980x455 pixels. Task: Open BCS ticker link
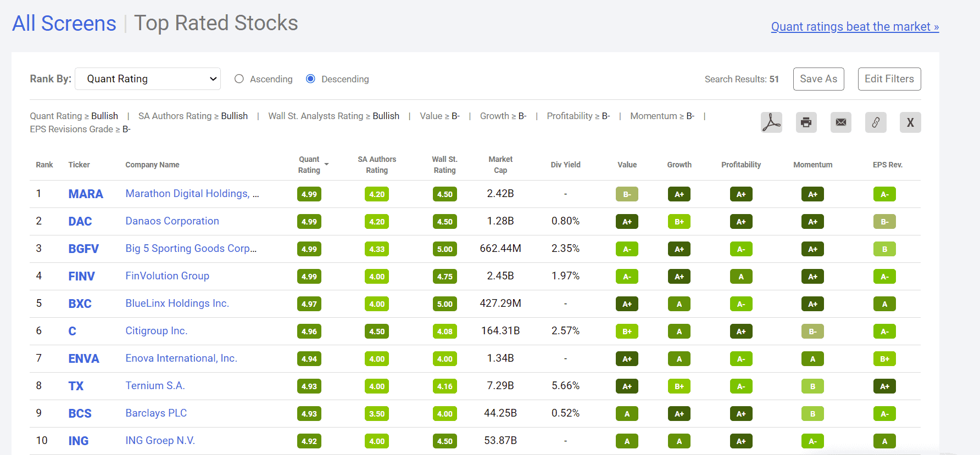(80, 413)
